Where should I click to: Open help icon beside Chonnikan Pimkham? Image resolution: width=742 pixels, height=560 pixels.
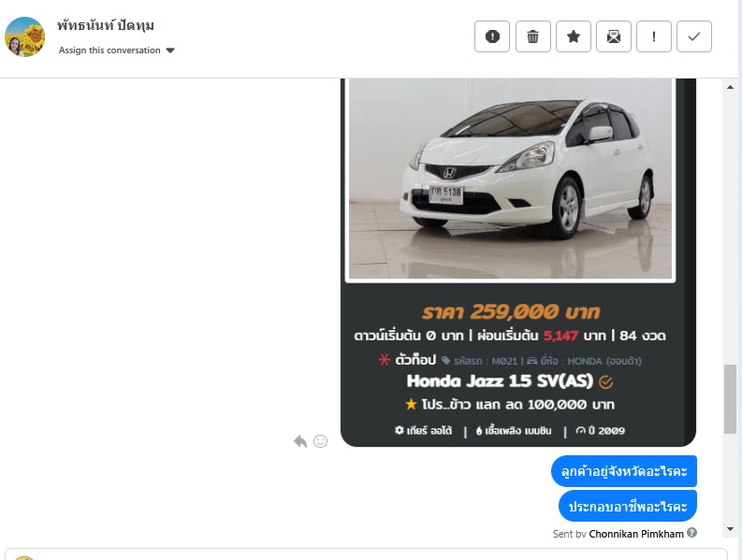[x=691, y=533]
